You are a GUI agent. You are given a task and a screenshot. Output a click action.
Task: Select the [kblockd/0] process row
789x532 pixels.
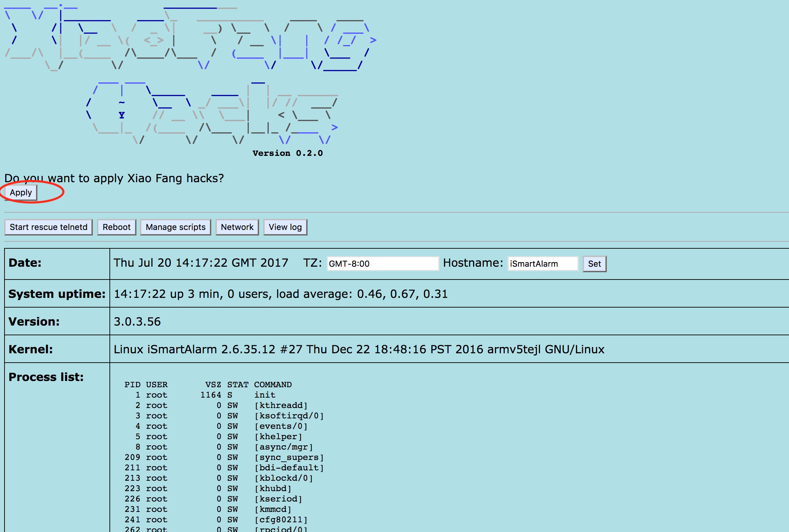tap(219, 478)
